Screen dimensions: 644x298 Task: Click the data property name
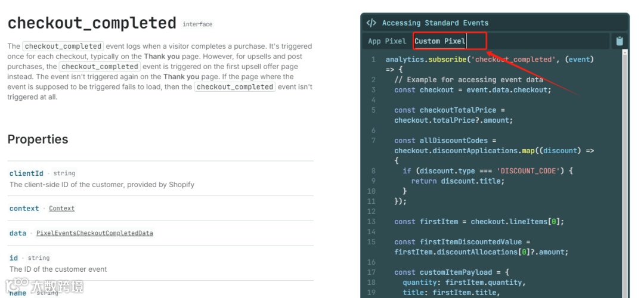tap(18, 233)
